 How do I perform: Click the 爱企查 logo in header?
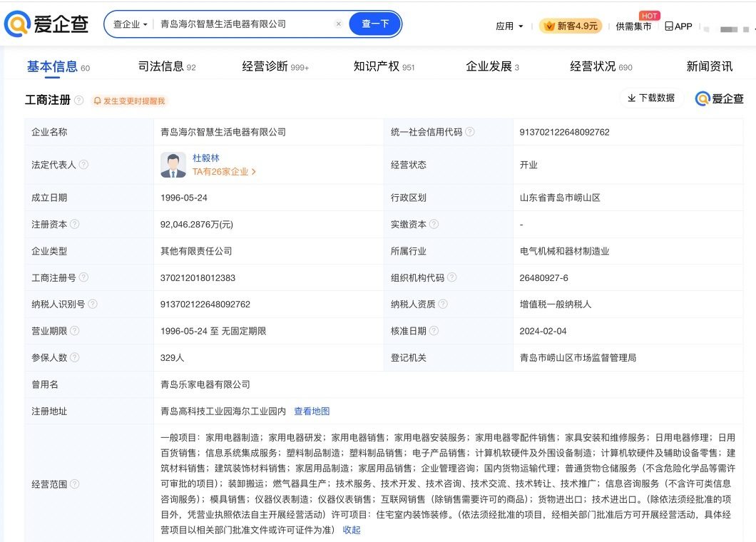(x=47, y=24)
